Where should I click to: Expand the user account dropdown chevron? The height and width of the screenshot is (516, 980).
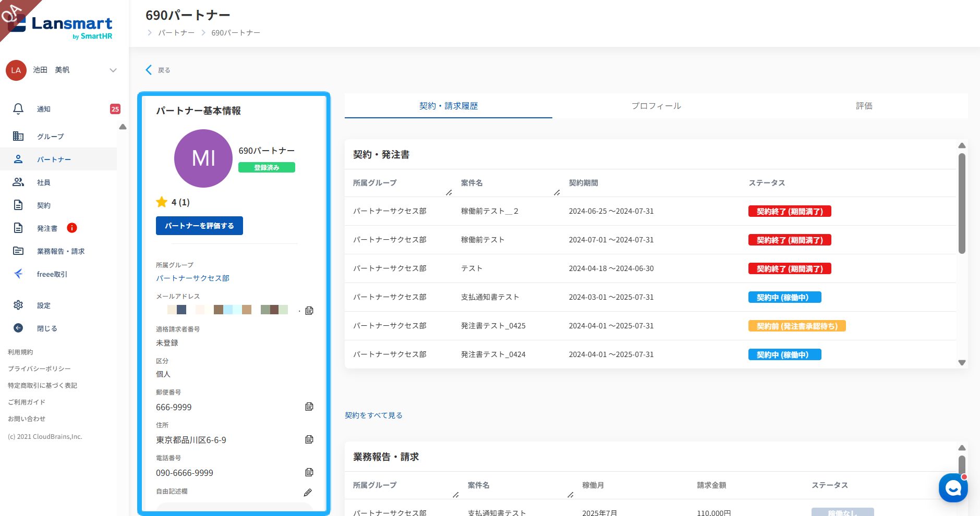pyautogui.click(x=113, y=70)
